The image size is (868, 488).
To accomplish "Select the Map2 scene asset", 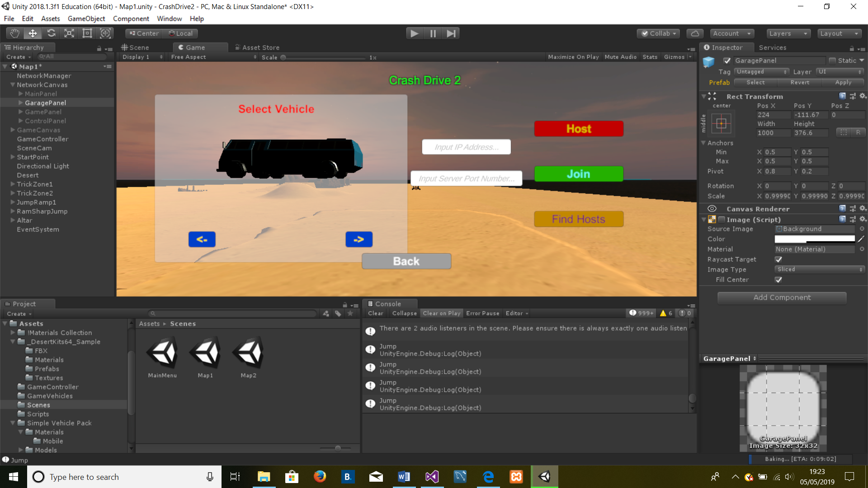I will point(249,357).
